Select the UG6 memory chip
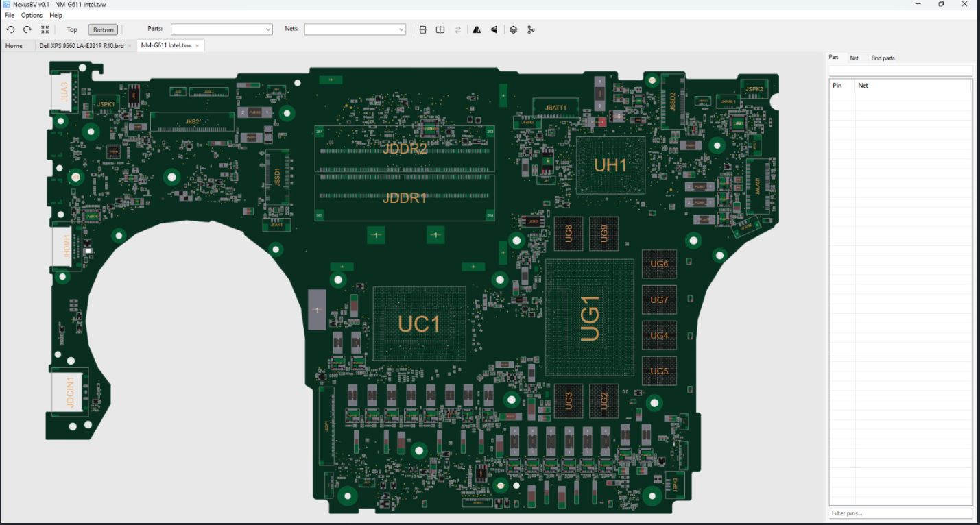The height and width of the screenshot is (525, 980). pos(659,264)
